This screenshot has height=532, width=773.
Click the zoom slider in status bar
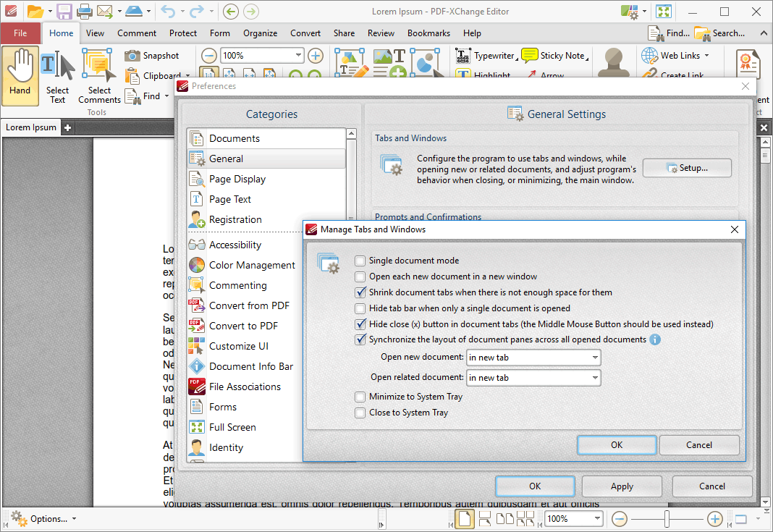pyautogui.click(x=667, y=519)
